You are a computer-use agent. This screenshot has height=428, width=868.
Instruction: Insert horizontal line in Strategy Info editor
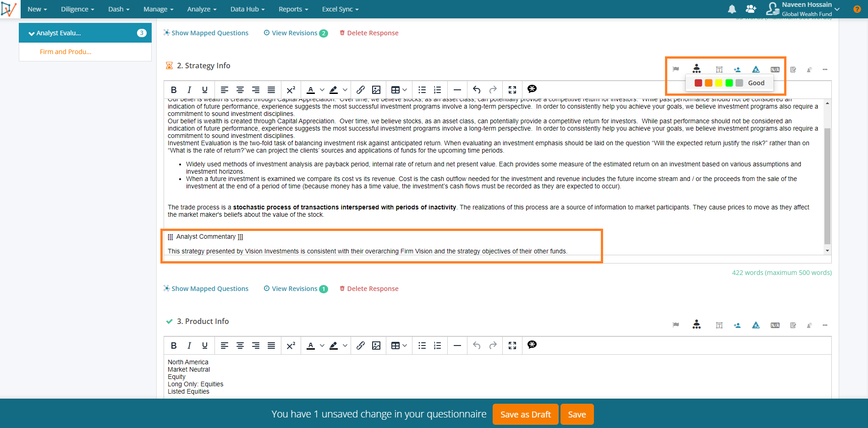click(457, 90)
